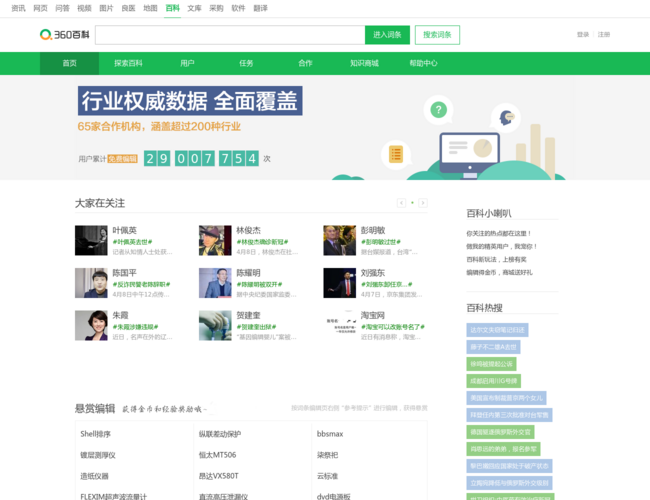Switch to 软件 in top bar
This screenshot has height=500, width=650.
(238, 8)
